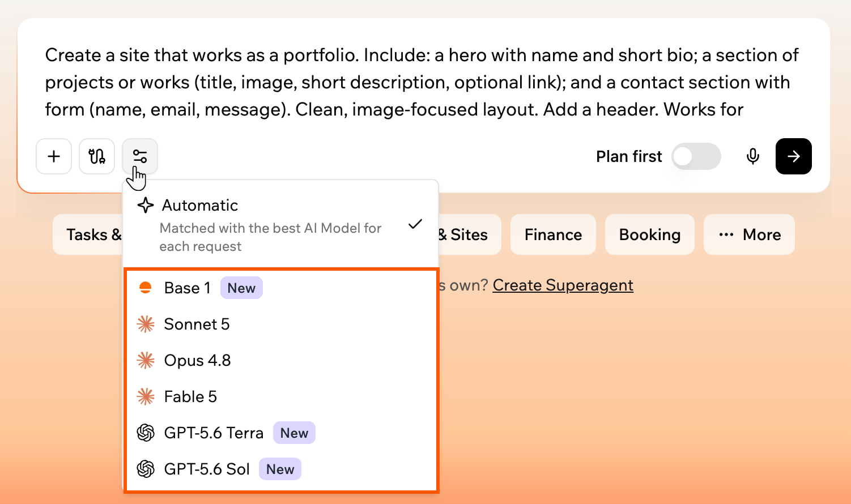
Task: Click the Opus 4.8 starburst icon
Action: [146, 360]
